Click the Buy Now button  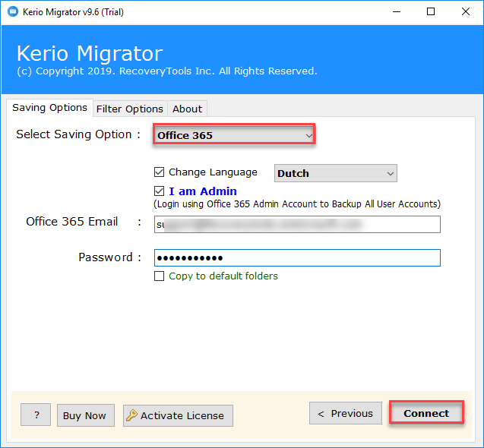tap(86, 415)
